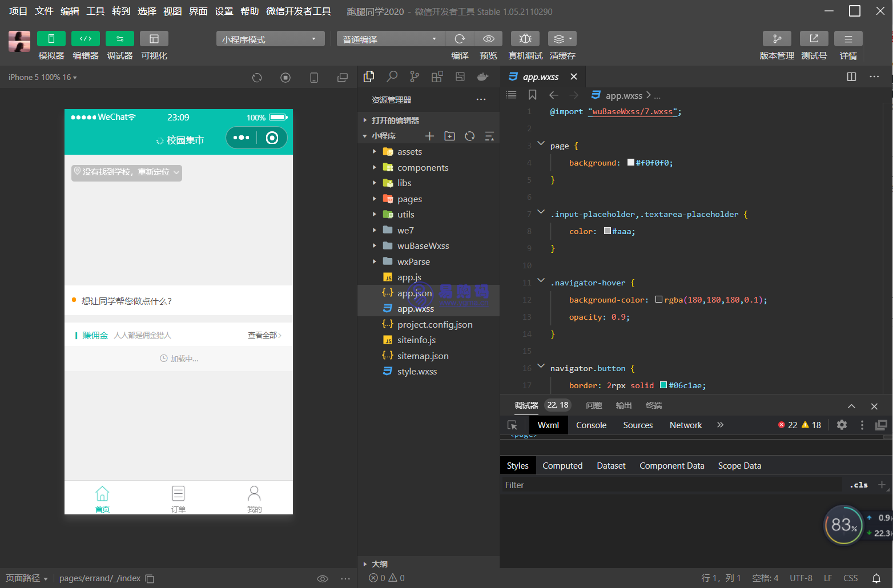893x588 pixels.
Task: Click the element inspector picker icon
Action: 512,425
